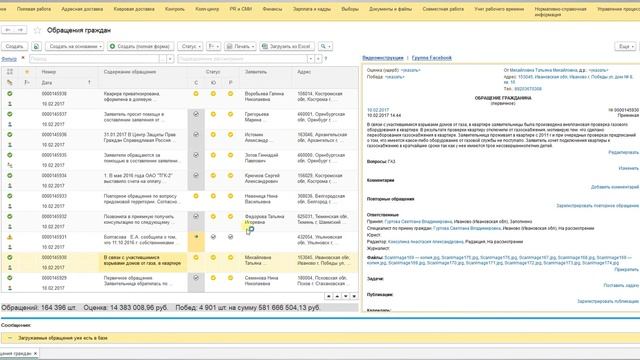Click the Прикрепить link under files

click(x=626, y=269)
